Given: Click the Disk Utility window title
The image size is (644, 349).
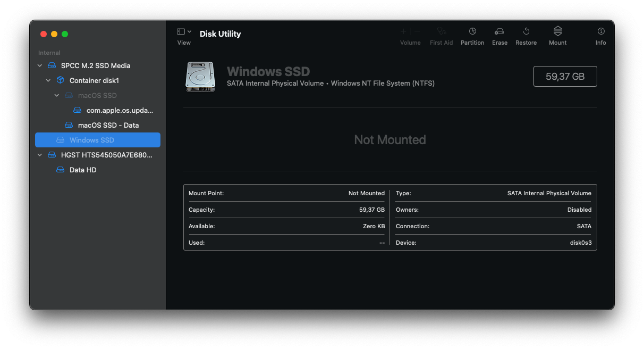Looking at the screenshot, I should [x=221, y=34].
